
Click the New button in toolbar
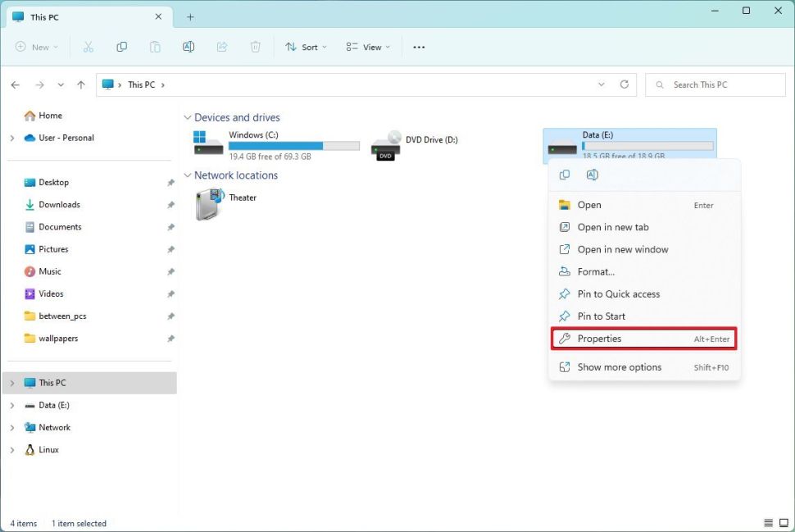[37, 47]
